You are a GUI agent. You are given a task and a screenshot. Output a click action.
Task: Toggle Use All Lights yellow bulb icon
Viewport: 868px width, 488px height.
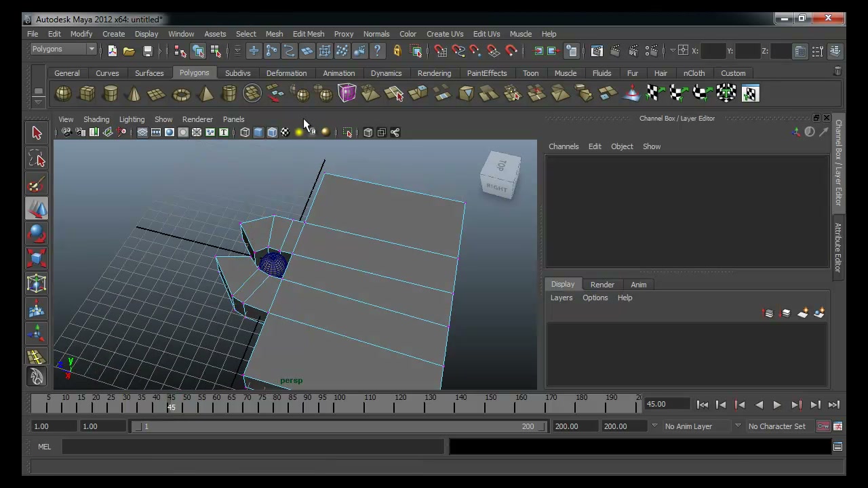[x=299, y=133]
